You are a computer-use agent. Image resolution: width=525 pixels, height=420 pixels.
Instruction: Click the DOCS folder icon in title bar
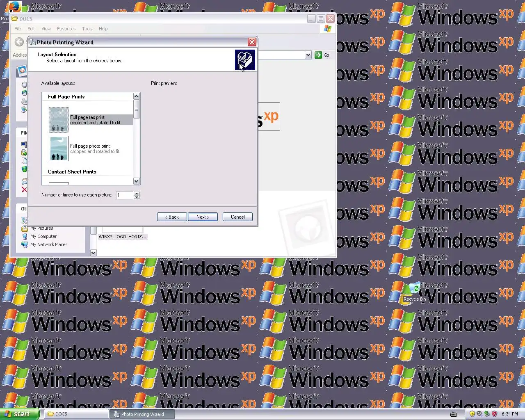pyautogui.click(x=15, y=18)
